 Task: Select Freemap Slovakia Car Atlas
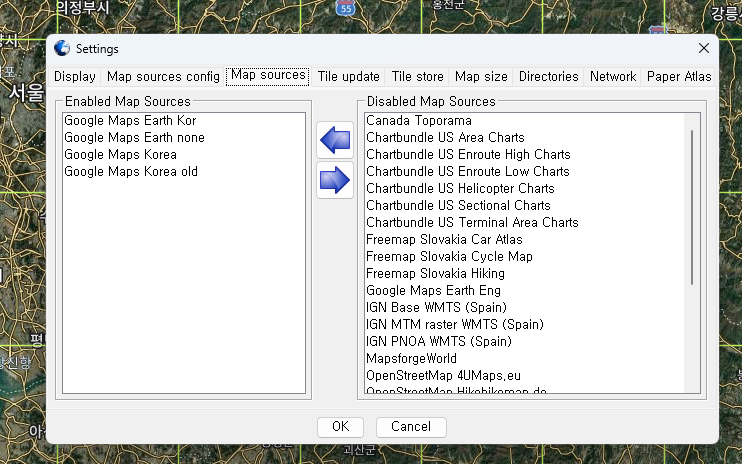[x=524, y=240]
